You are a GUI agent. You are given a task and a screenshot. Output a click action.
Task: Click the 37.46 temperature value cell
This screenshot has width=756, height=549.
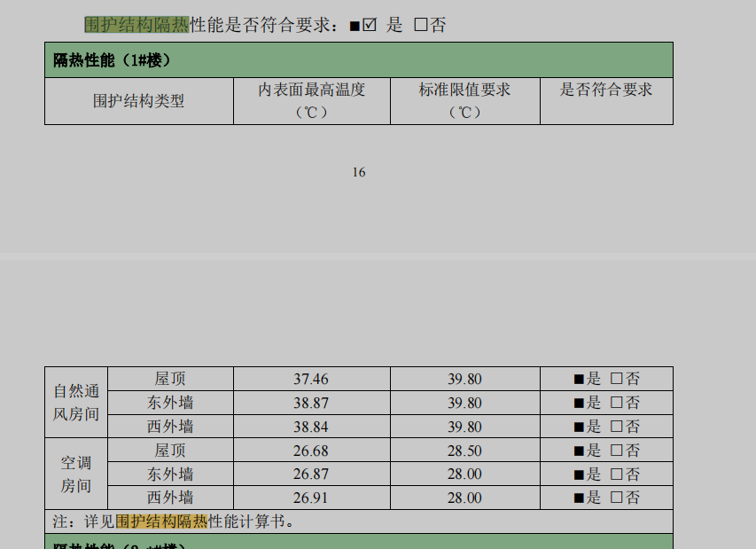(311, 379)
